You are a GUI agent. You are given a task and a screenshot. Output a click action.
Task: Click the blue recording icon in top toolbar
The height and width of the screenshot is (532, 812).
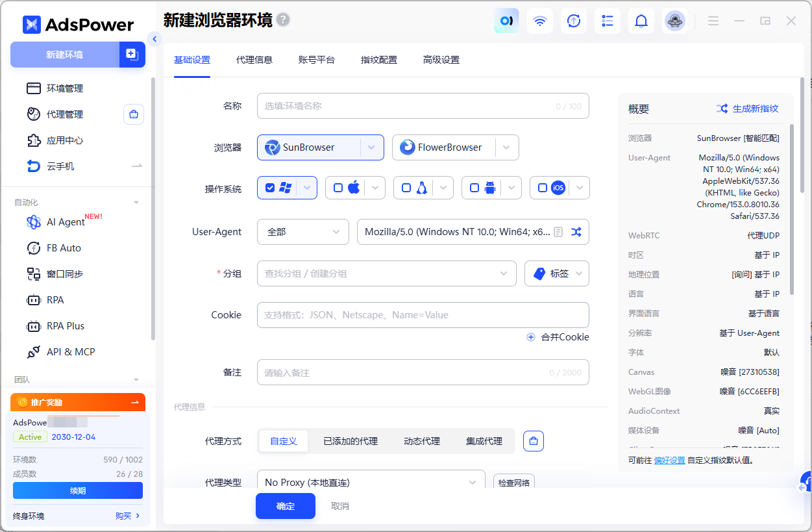506,21
